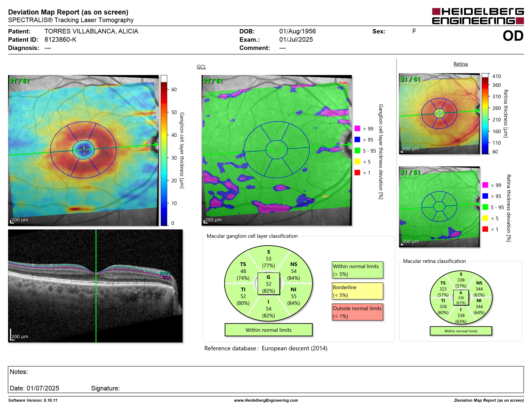Click GCL sector TS value 48 (74%)
Viewport: 532px width, 411px height.
click(243, 275)
